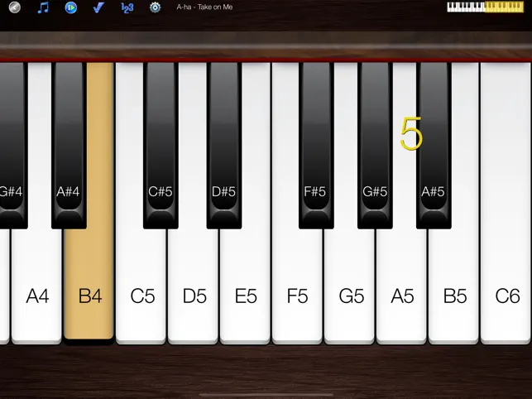Tap the blue checkmark icon
This screenshot has height=399, width=532.
click(x=98, y=7)
